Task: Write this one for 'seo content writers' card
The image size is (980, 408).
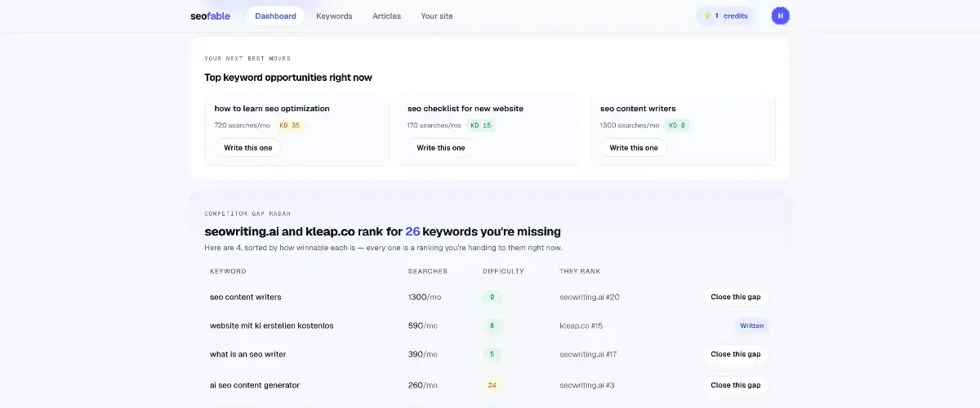Action: 634,148
